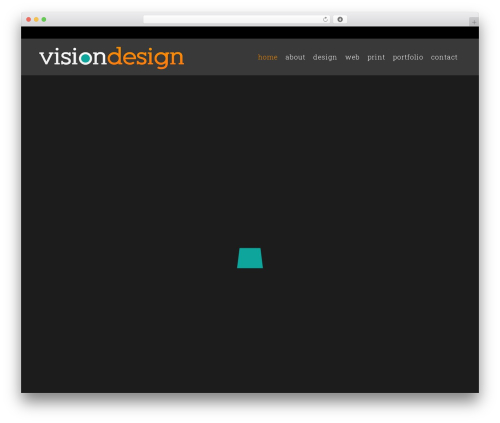The width and height of the screenshot is (500, 423).
Task: Open the contact page
Action: click(444, 57)
